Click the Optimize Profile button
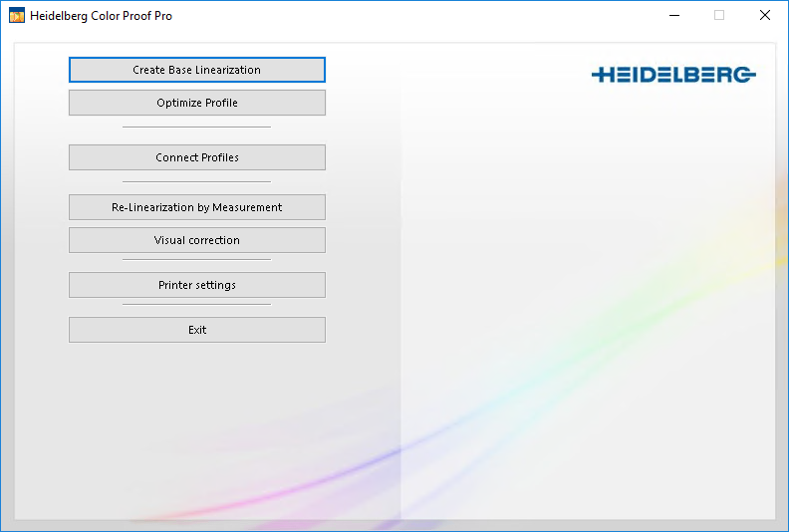Image resolution: width=789 pixels, height=532 pixels. click(x=196, y=103)
